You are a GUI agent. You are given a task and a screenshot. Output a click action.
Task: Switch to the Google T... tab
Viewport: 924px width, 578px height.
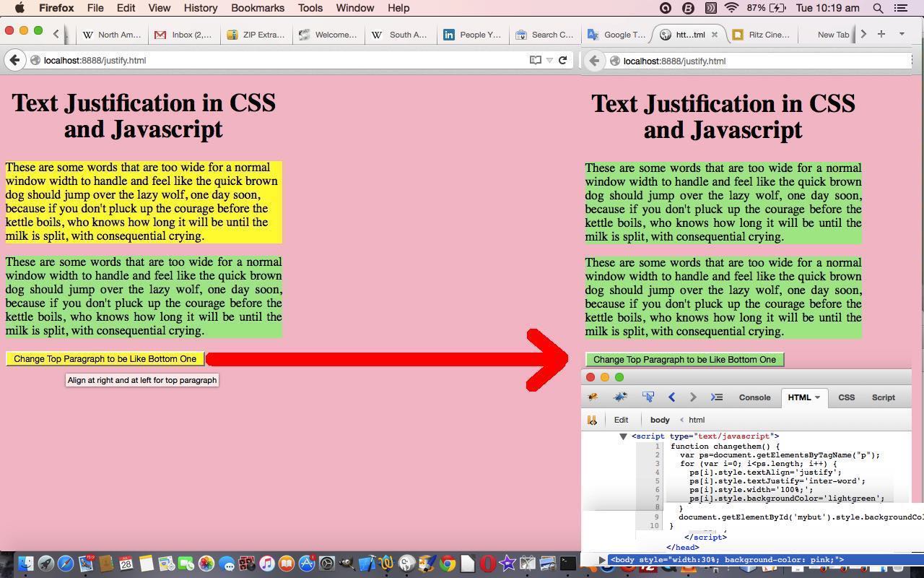tap(618, 34)
